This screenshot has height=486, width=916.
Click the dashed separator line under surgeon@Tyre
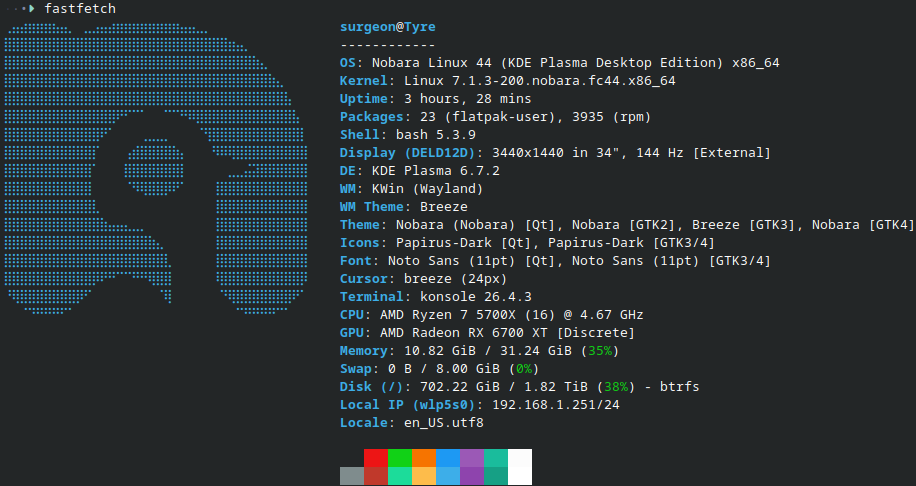[x=388, y=45]
